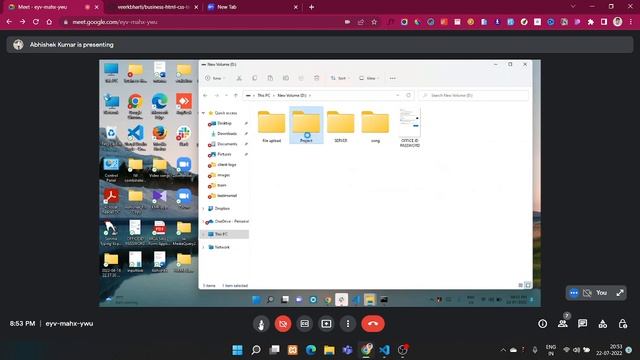Show hidden system tray icons chevron

(x=503, y=350)
